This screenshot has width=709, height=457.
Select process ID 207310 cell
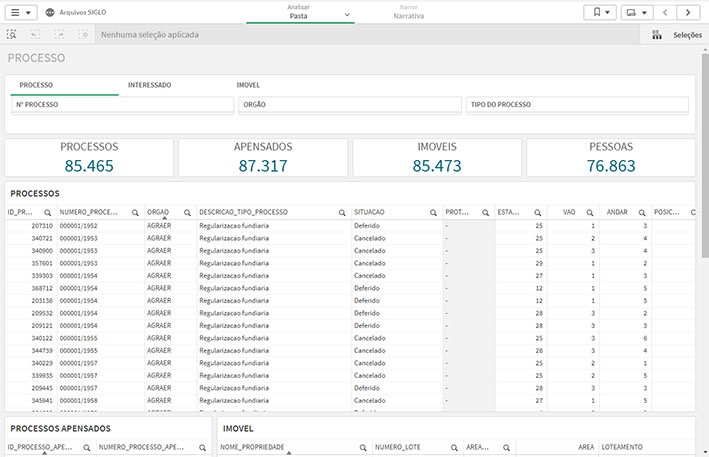tap(42, 226)
